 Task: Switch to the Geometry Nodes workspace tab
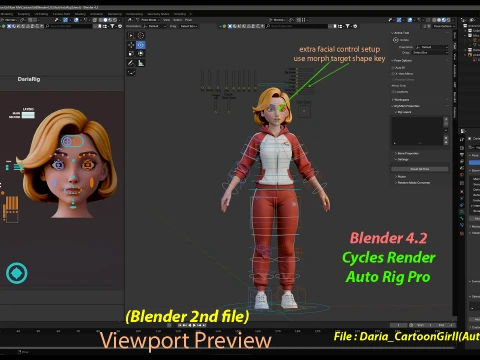(x=158, y=14)
